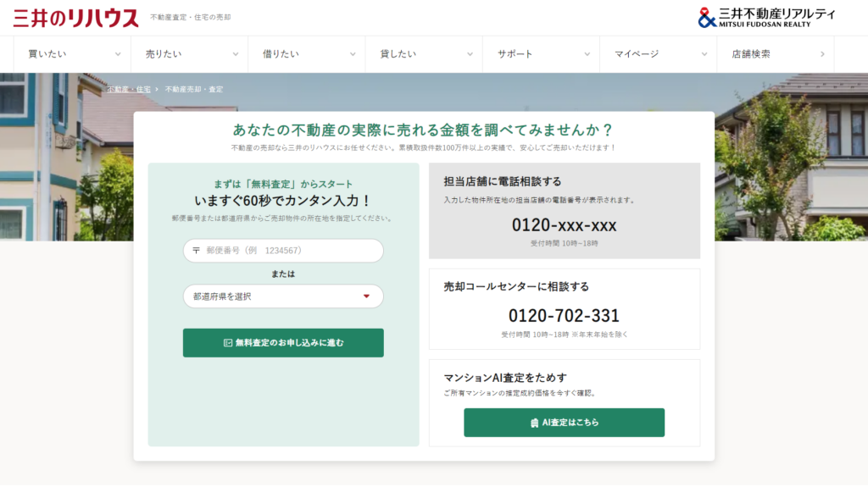Screen dimensions: 868x498
Task: Go to 店舗検索 page
Action: [x=776, y=54]
